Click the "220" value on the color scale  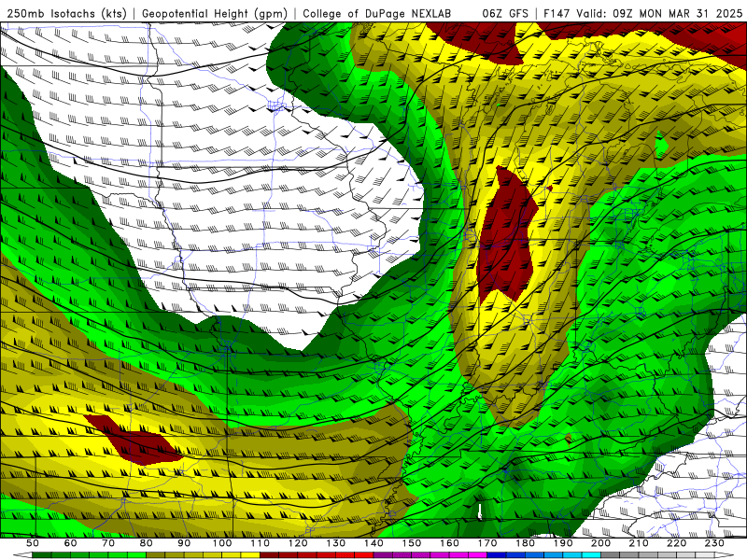point(676,543)
